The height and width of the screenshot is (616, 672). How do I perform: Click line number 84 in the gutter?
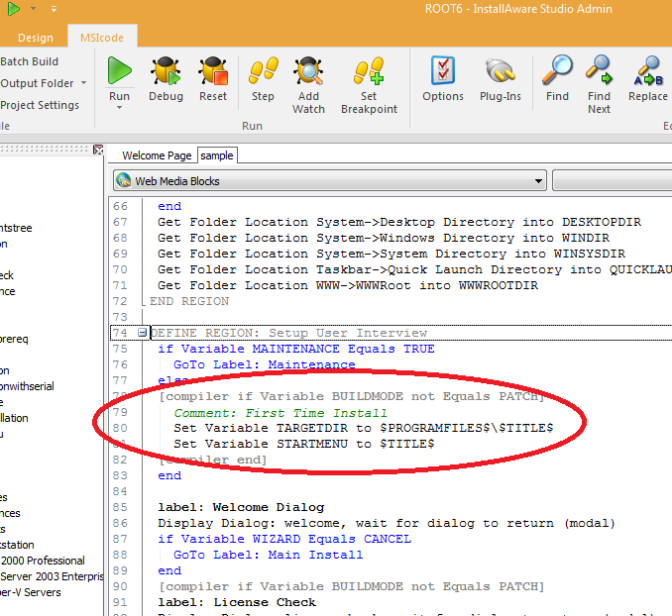click(x=120, y=491)
